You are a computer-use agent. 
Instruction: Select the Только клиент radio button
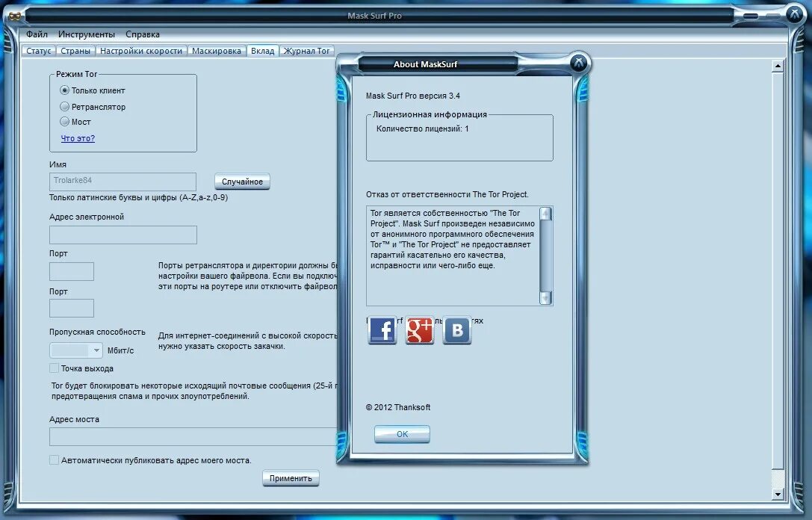[x=64, y=90]
